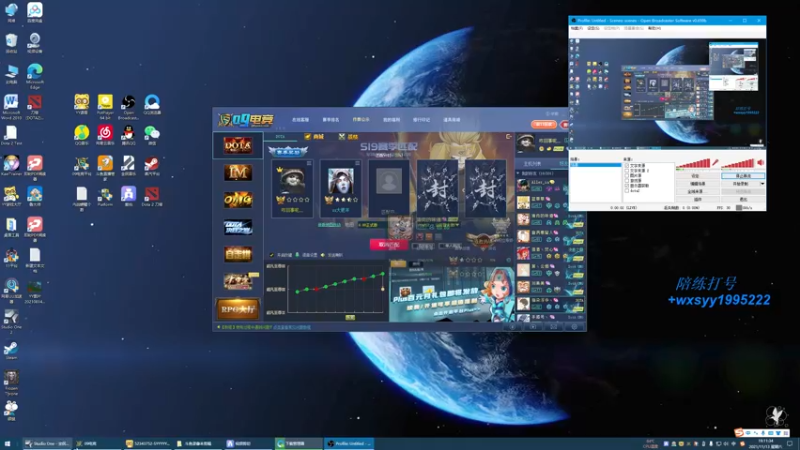Toggle the Arial source checkbox in OBS
Screen dimensions: 800x450
(627, 191)
